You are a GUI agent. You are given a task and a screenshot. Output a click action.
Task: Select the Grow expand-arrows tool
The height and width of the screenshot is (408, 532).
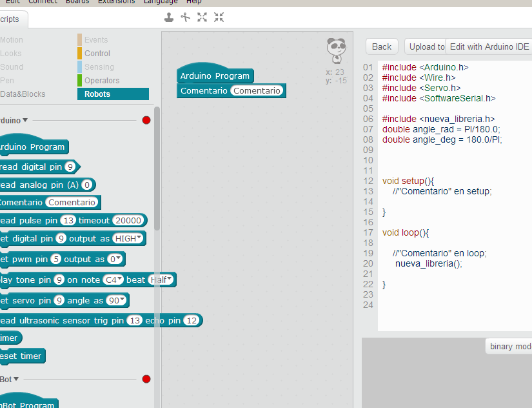click(202, 17)
